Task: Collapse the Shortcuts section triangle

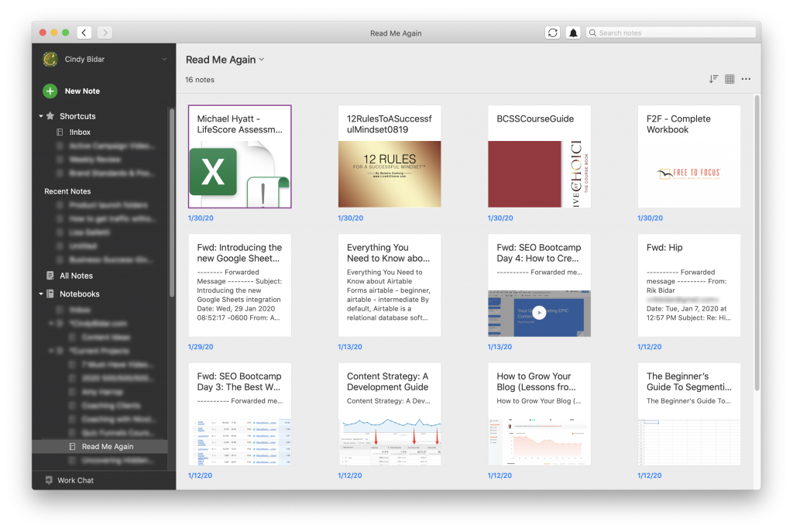Action: pos(41,116)
